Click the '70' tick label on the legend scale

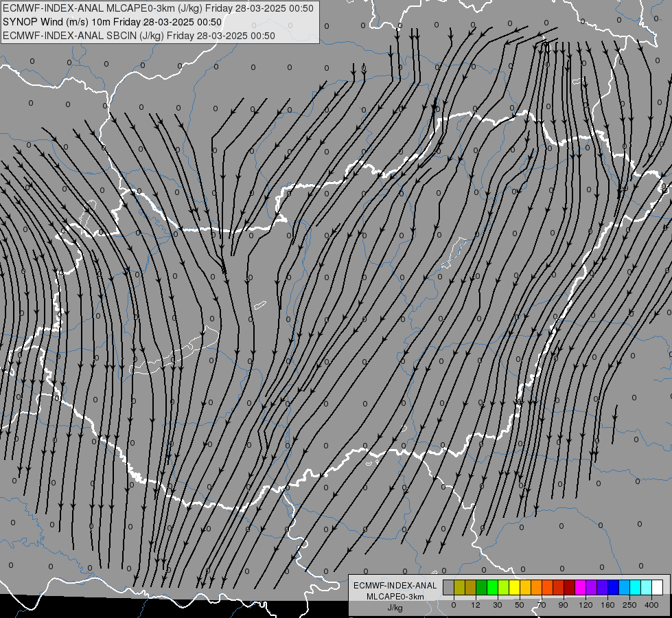(x=542, y=605)
